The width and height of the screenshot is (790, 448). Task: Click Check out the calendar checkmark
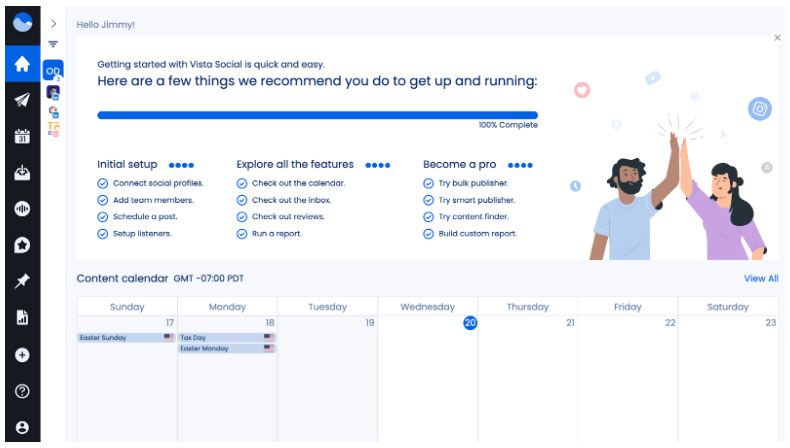pos(242,183)
